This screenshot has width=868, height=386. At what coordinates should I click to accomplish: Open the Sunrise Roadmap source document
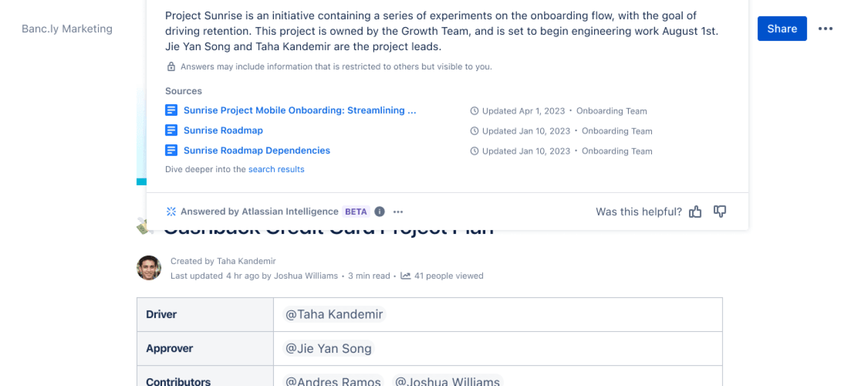(x=223, y=130)
